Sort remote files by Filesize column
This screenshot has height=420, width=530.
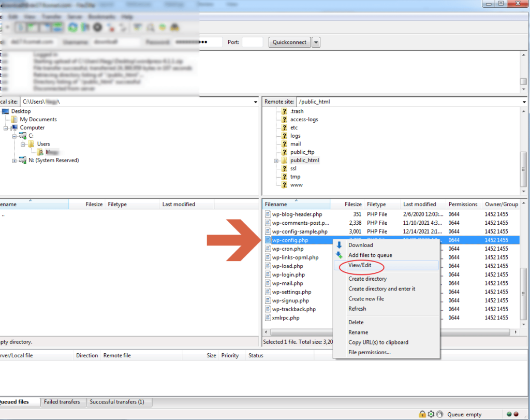tap(347, 204)
